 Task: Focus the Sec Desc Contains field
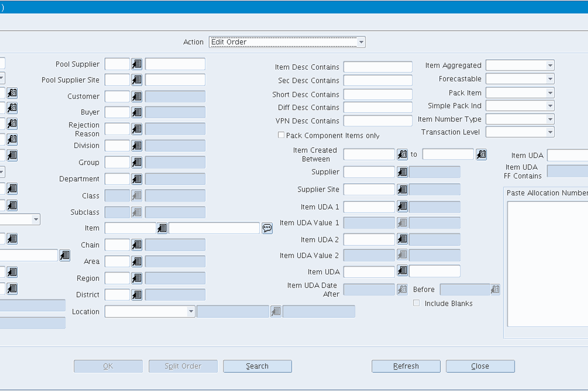click(378, 80)
